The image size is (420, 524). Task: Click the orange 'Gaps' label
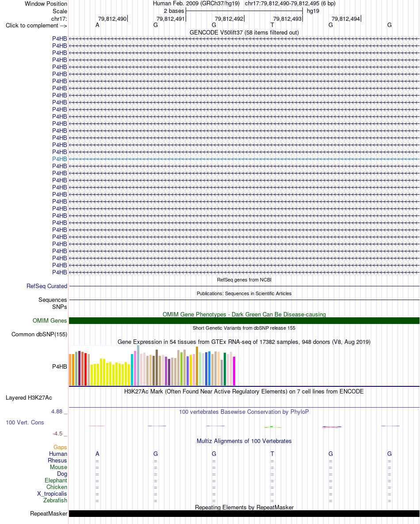[60, 447]
